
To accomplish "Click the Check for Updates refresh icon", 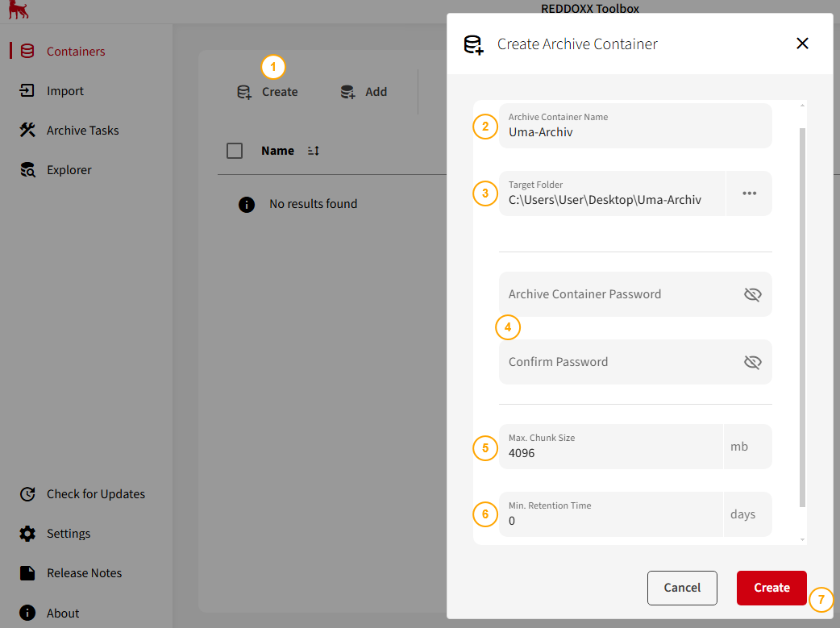I will point(27,494).
